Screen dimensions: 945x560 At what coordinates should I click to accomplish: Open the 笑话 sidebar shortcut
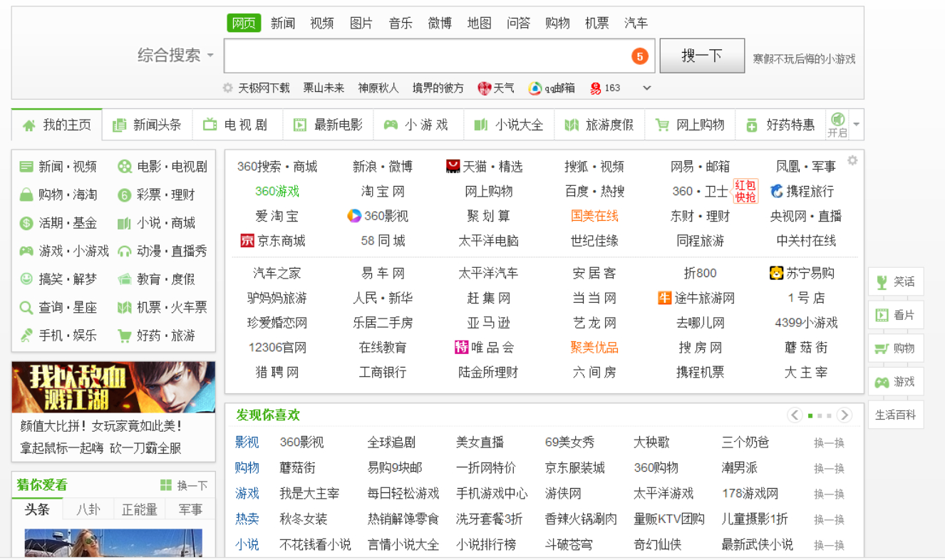pos(896,281)
